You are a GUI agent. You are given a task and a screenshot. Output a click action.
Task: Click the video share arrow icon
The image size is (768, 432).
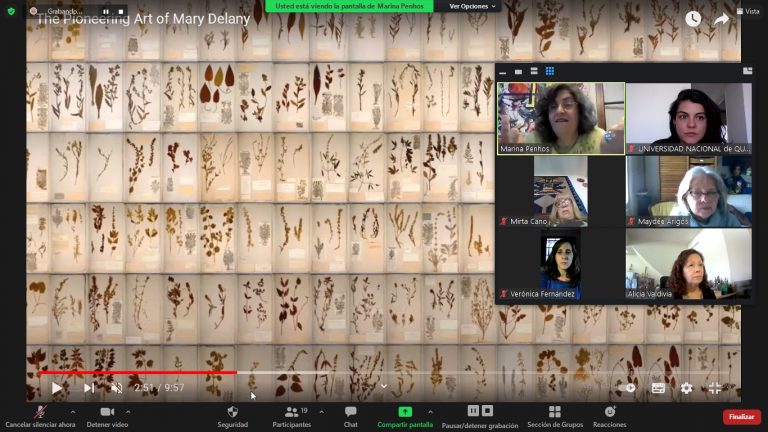pos(721,19)
